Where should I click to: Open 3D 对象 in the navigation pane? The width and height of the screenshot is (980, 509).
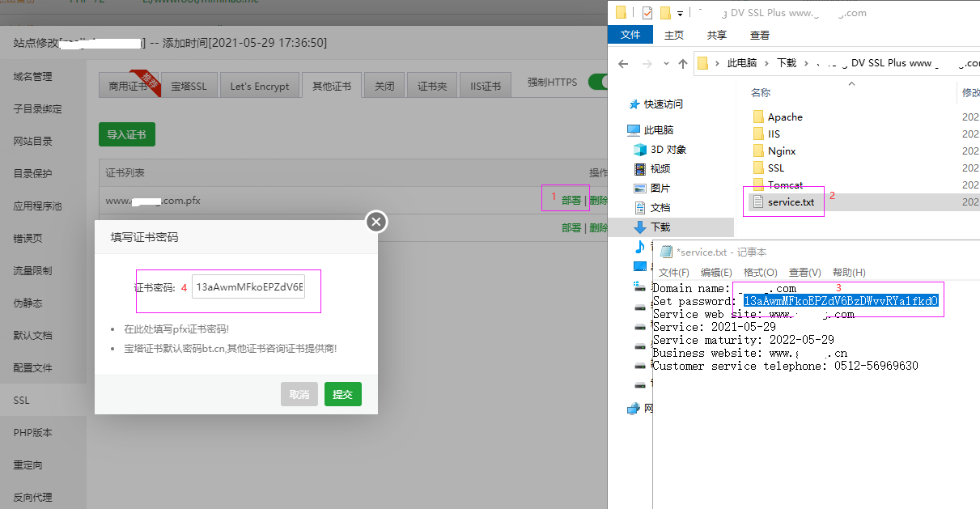click(x=660, y=149)
